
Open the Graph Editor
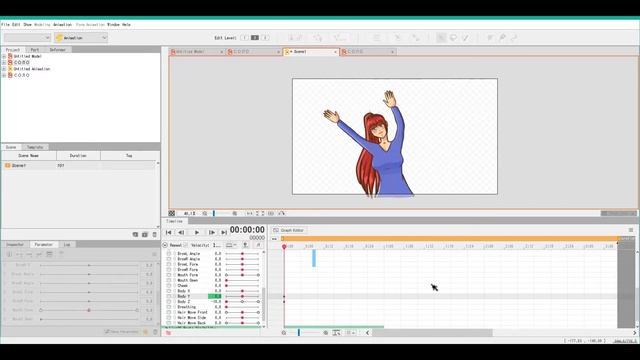pos(289,230)
